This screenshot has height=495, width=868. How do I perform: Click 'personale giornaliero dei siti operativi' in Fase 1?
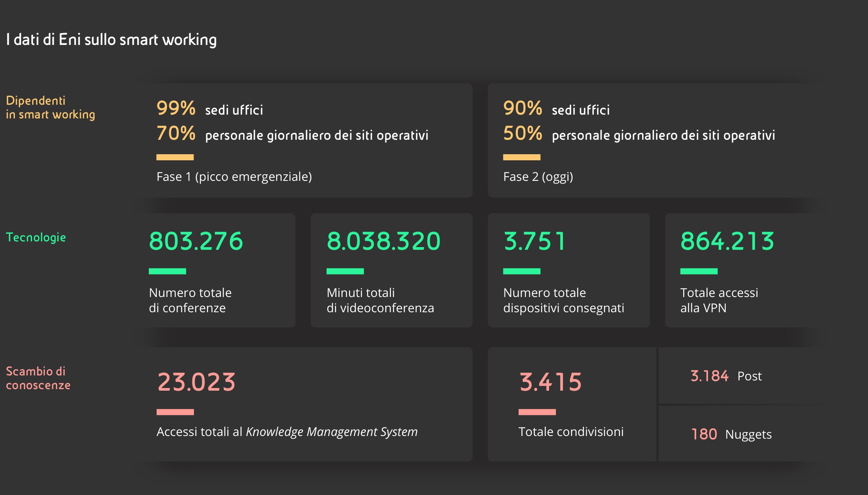pyautogui.click(x=317, y=136)
